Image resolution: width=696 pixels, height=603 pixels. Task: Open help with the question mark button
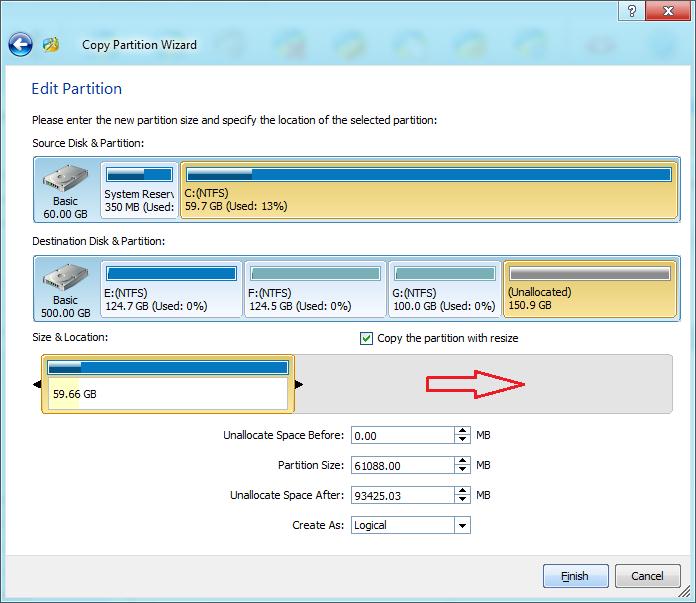(x=632, y=11)
